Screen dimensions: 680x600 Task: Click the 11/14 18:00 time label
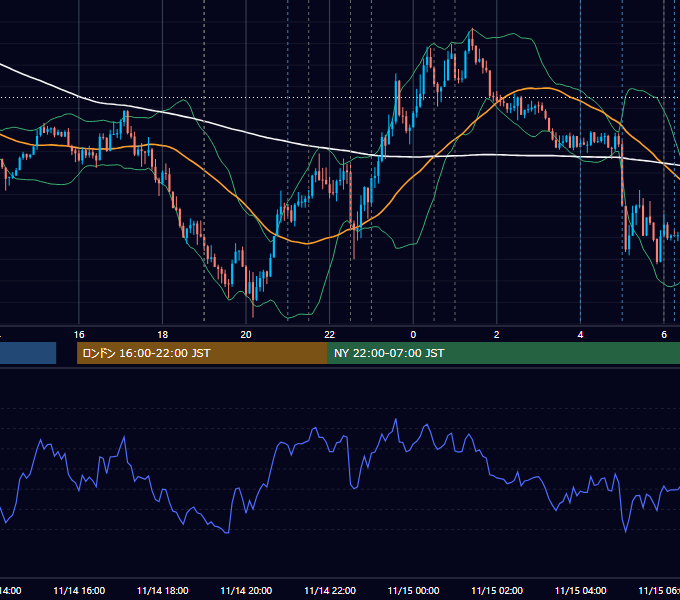pyautogui.click(x=163, y=590)
